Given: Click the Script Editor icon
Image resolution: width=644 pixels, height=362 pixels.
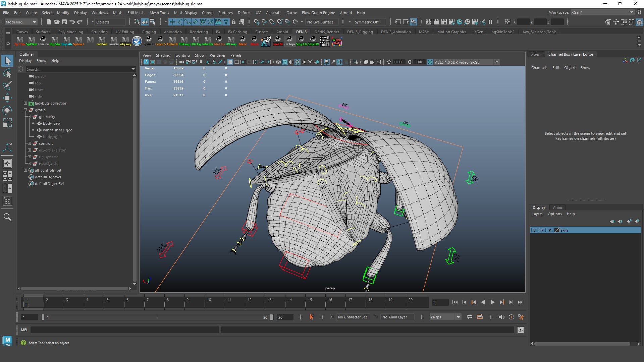Looking at the screenshot, I should [x=520, y=330].
